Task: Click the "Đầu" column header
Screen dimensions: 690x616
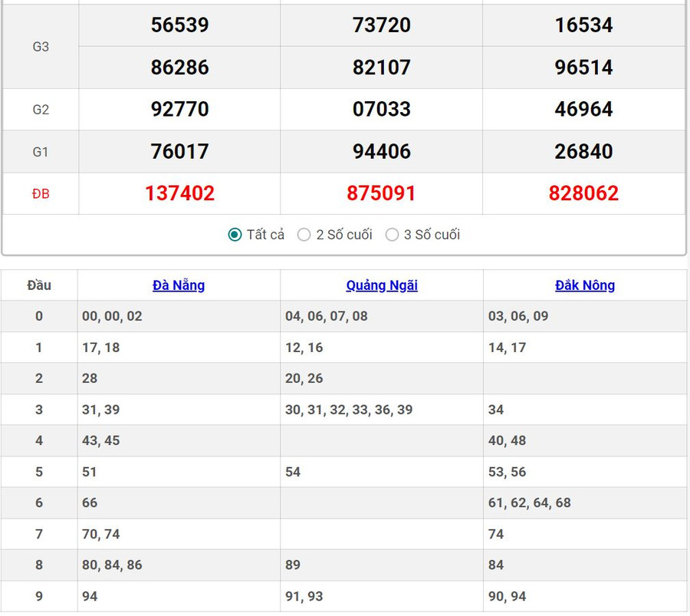Action: tap(39, 285)
